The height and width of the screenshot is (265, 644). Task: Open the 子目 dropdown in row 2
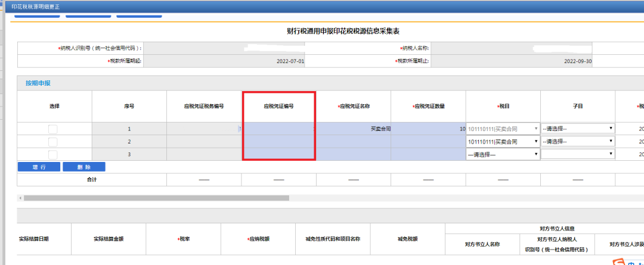tap(578, 142)
